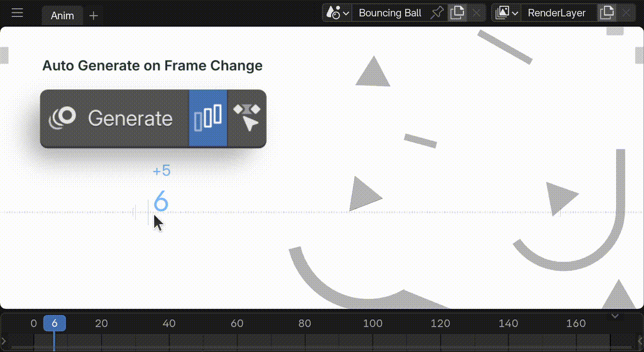Toggle the keyframe cursor select icon
The width and height of the screenshot is (644, 352).
tap(246, 118)
